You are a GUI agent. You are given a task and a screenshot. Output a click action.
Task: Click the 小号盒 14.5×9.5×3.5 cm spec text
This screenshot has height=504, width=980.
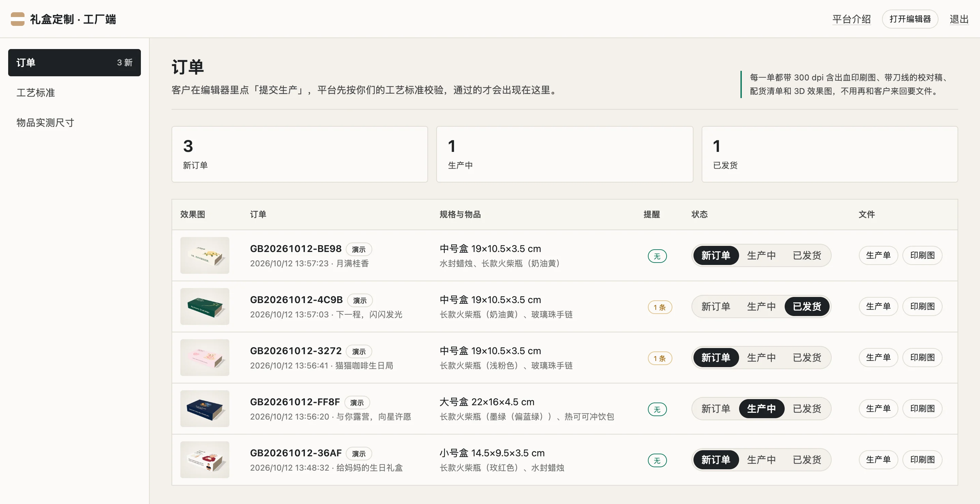(x=492, y=453)
